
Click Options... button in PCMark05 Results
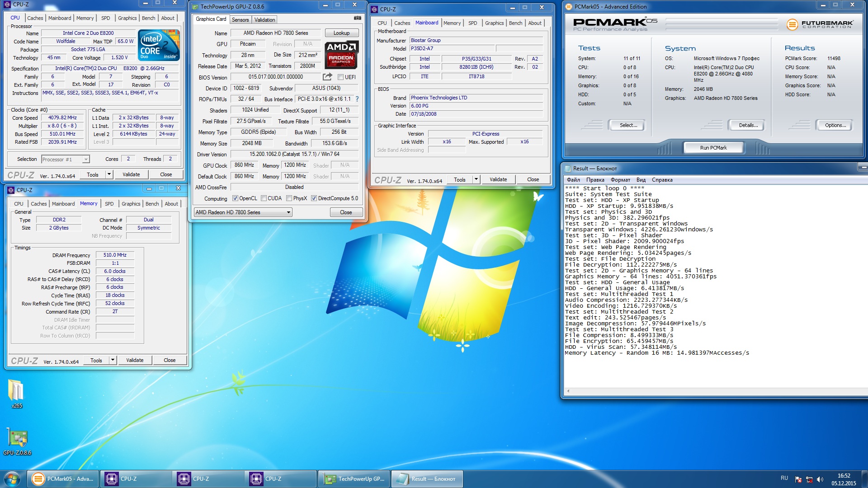coord(835,125)
